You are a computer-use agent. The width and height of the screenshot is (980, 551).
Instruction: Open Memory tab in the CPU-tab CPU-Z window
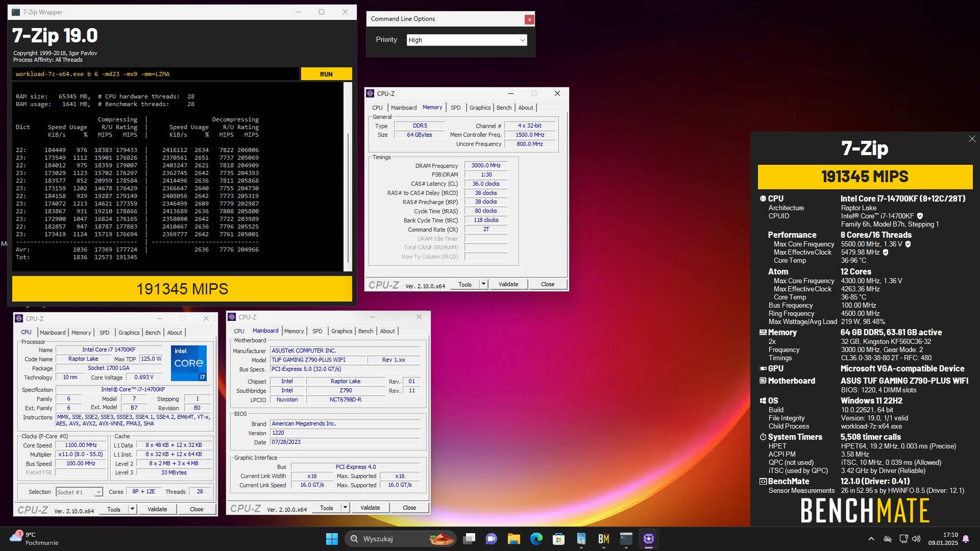coord(81,333)
